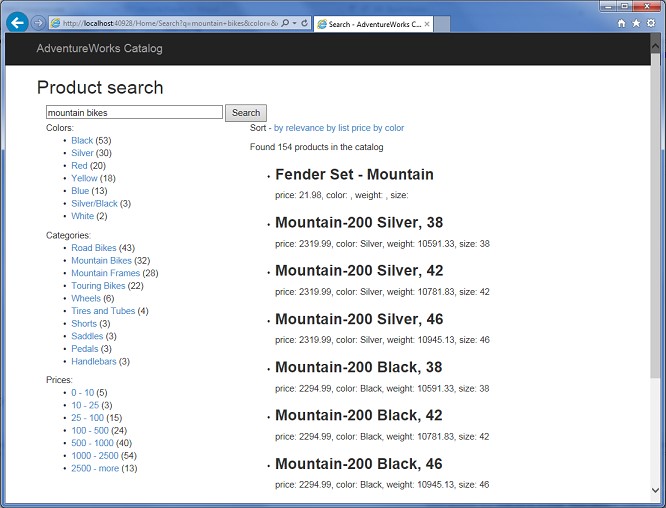Open the browser Home icon
This screenshot has height=508, width=666.
[621, 23]
